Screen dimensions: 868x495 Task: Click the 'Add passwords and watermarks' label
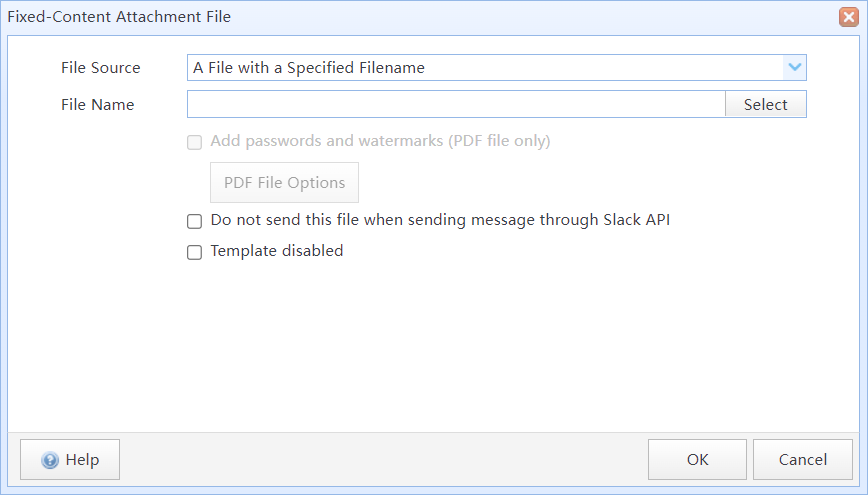point(380,141)
